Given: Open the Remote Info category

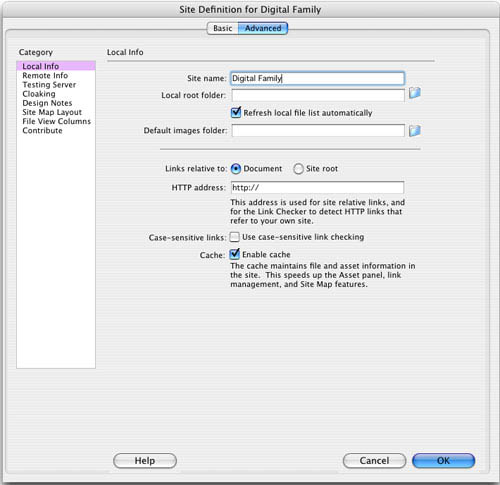Looking at the screenshot, I should pyautogui.click(x=45, y=76).
